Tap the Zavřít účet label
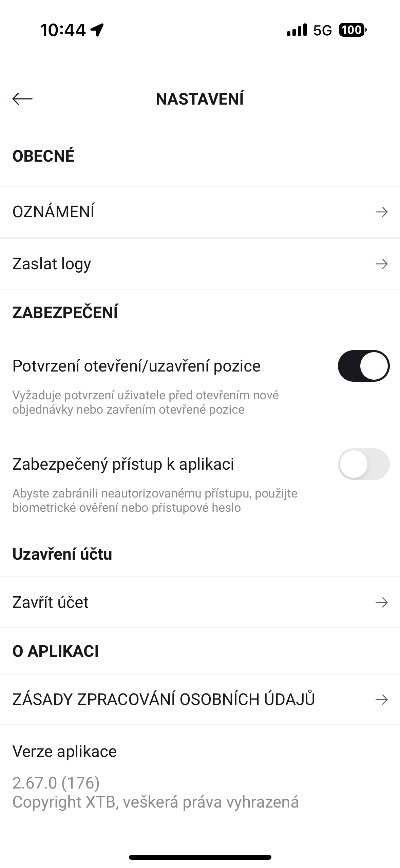This screenshot has height=868, width=400. pyautogui.click(x=51, y=602)
